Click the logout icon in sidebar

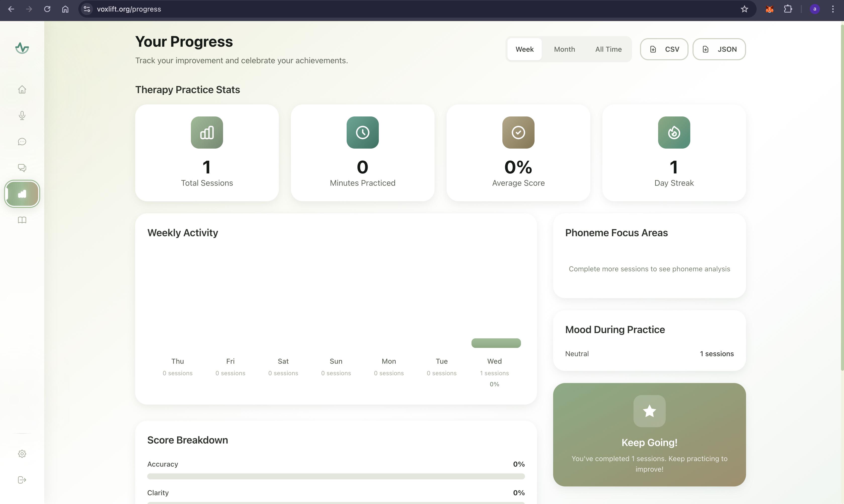coord(22,480)
